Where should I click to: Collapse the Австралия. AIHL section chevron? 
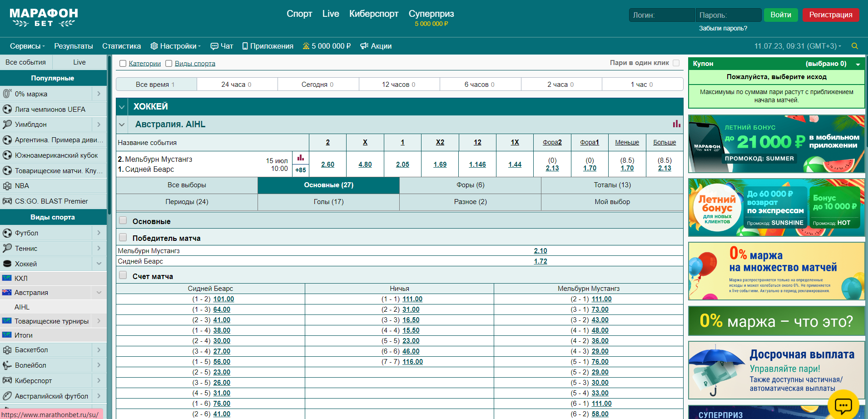122,124
